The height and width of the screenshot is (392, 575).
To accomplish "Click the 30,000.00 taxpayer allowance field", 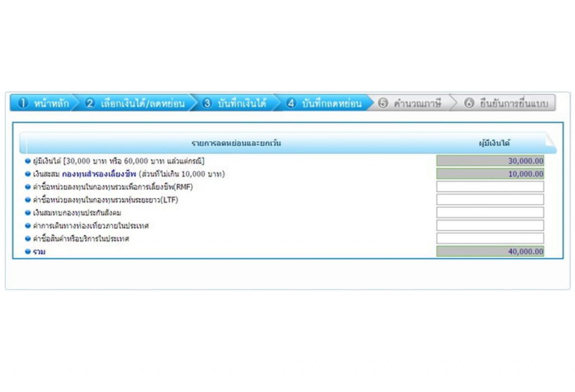I will pos(490,161).
